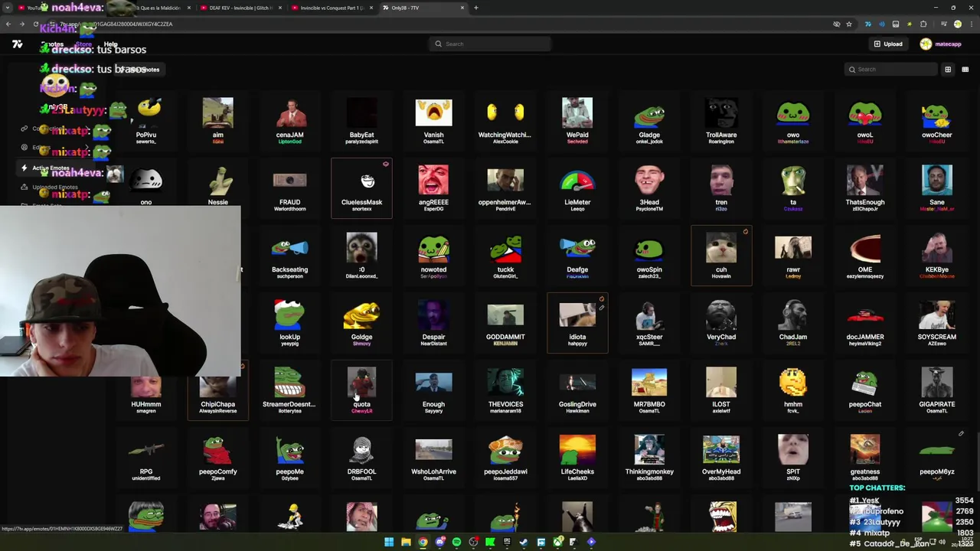Viewport: 980px width, 551px height.
Task: Open the KEKBye emote
Action: pyautogui.click(x=937, y=256)
